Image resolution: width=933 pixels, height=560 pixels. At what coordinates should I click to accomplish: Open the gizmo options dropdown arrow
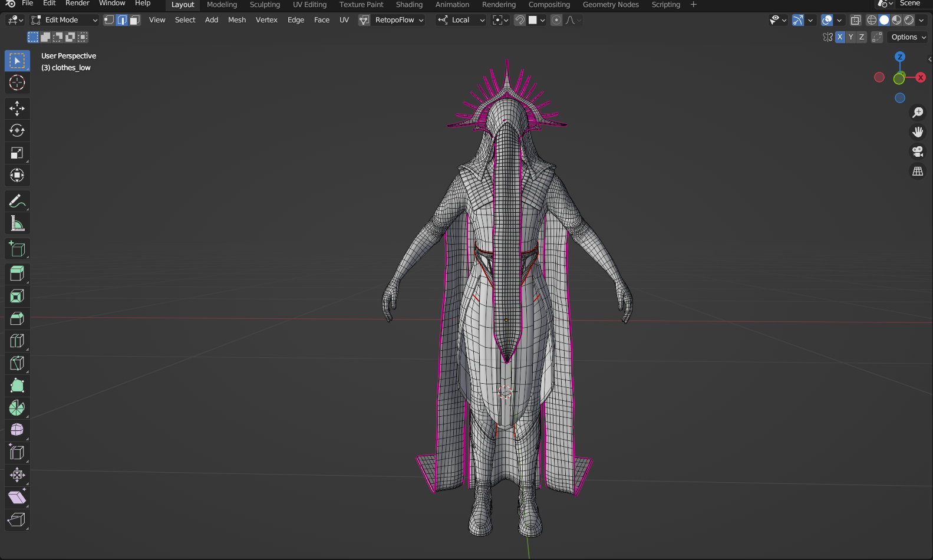click(x=810, y=20)
